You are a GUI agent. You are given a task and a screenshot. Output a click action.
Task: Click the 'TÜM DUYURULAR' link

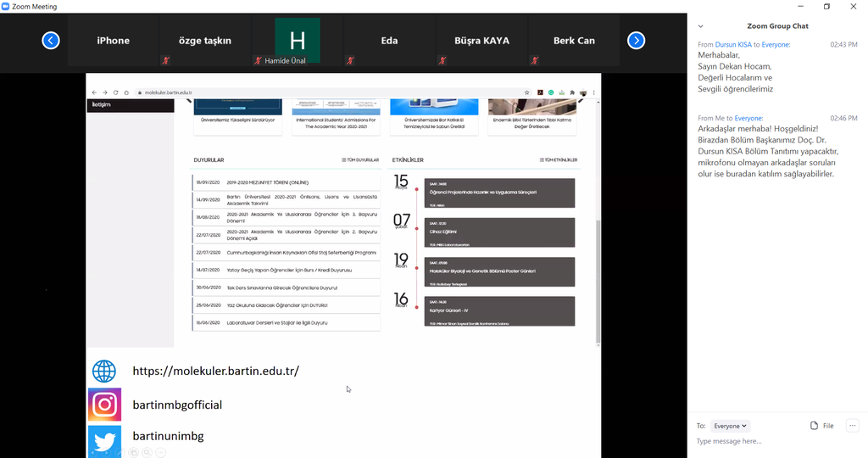coord(360,159)
